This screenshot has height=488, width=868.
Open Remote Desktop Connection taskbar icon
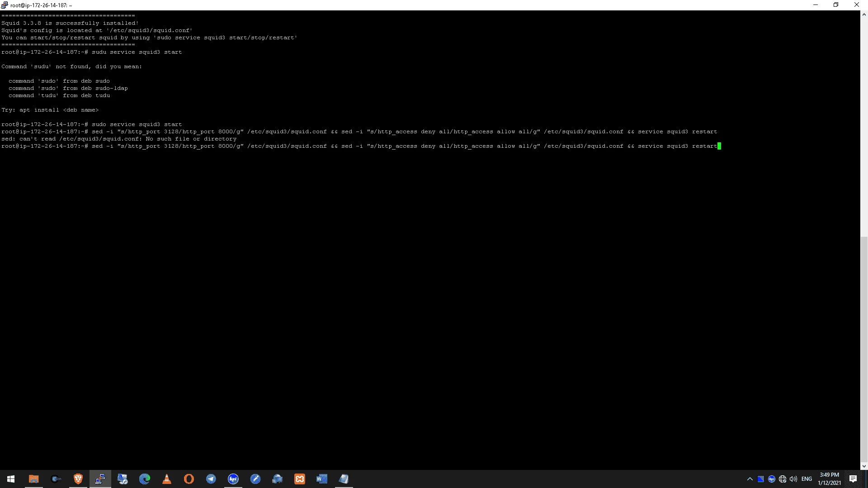(122, 479)
